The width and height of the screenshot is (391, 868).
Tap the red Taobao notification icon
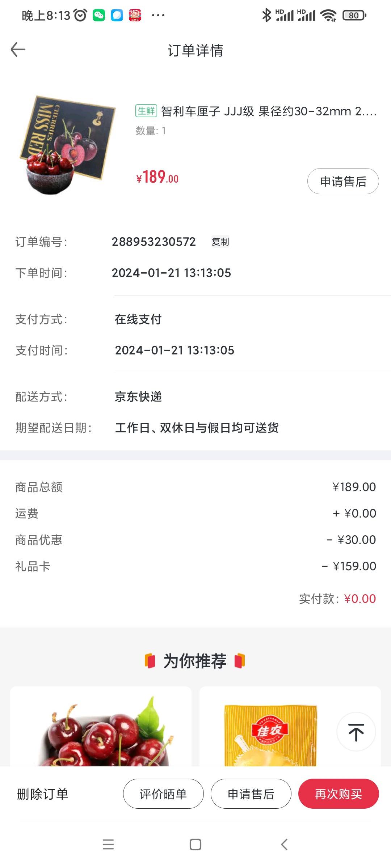coord(135,15)
